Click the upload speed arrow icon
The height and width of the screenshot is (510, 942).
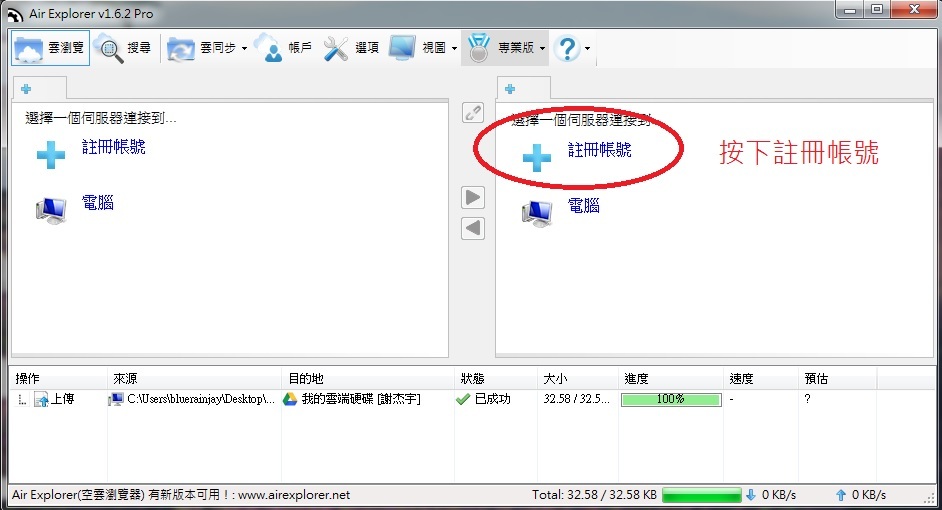click(x=841, y=495)
